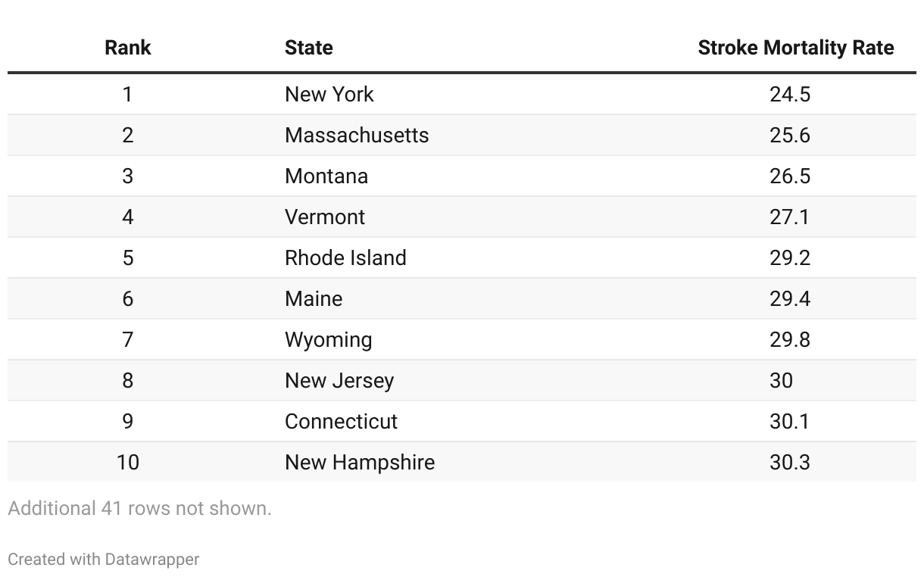Select the Connecticut state cell
The width and height of the screenshot is (924, 577).
(x=341, y=421)
